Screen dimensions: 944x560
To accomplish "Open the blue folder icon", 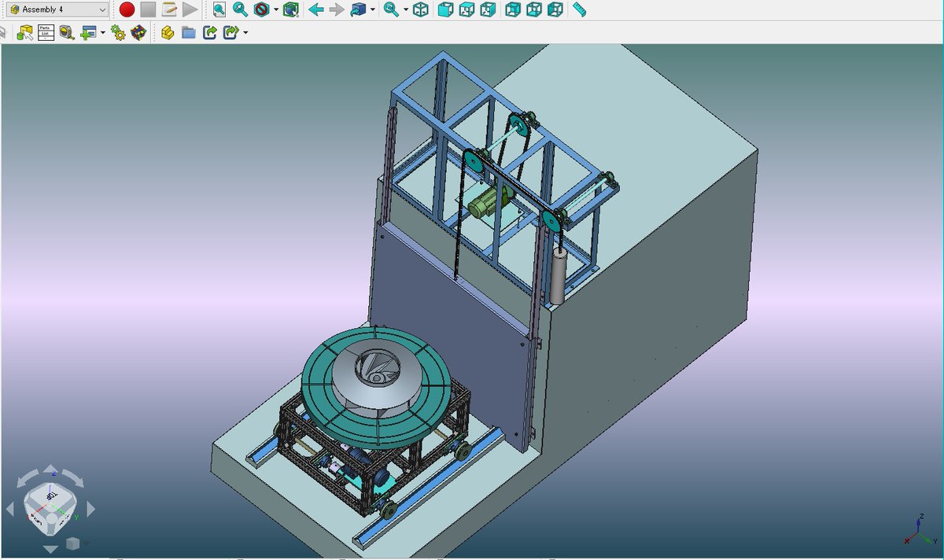I will [188, 32].
